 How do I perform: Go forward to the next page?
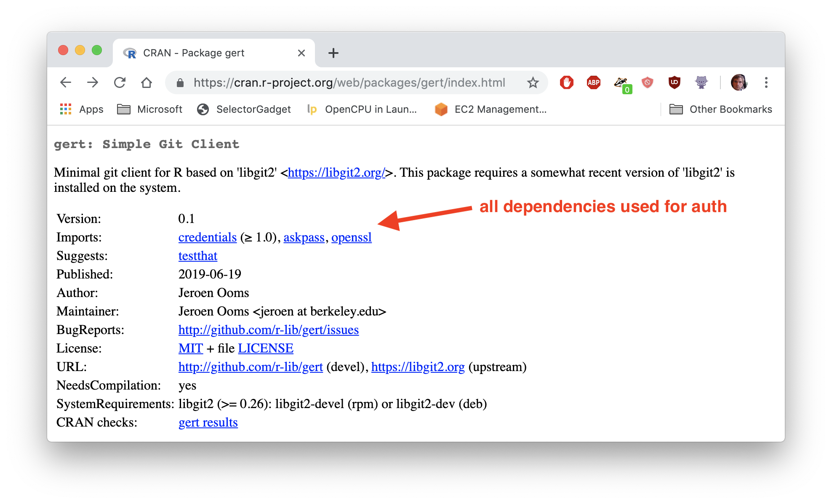[93, 82]
